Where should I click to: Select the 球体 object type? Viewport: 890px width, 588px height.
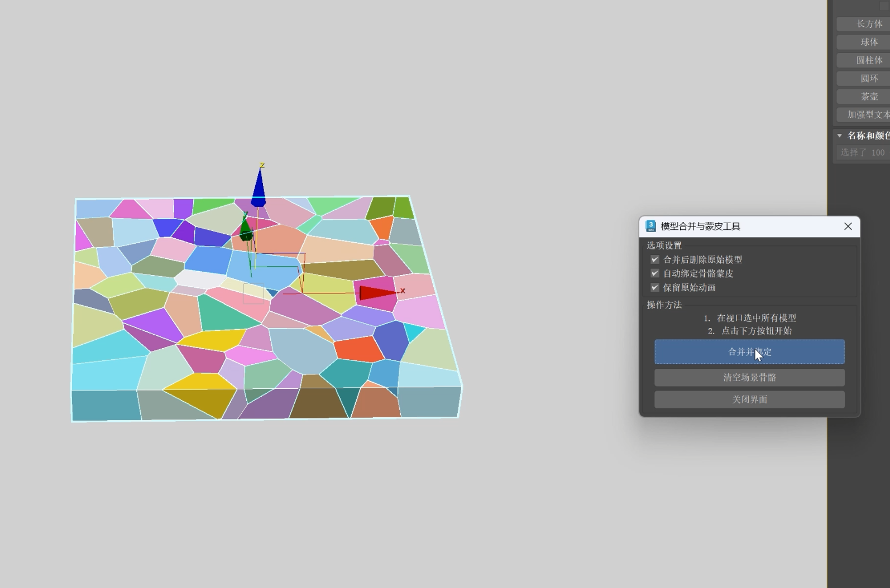[x=863, y=42]
